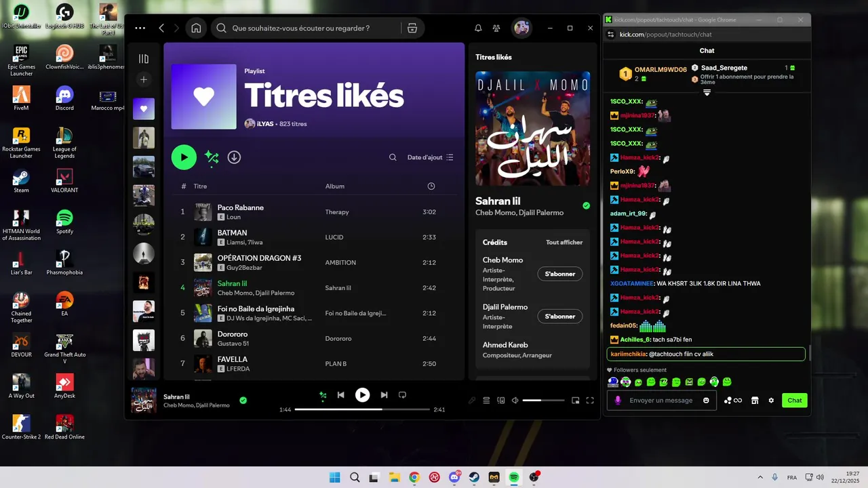The width and height of the screenshot is (868, 488).
Task: Open the Kick shop icon
Action: pos(754,401)
